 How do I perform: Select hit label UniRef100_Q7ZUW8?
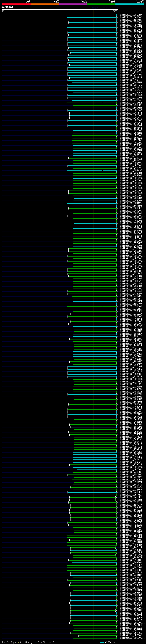pos(131,98)
